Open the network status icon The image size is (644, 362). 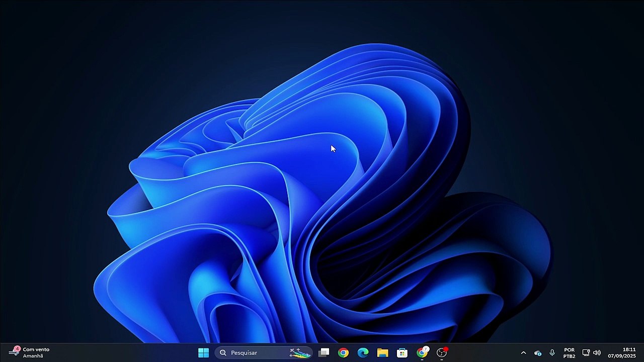(x=586, y=353)
